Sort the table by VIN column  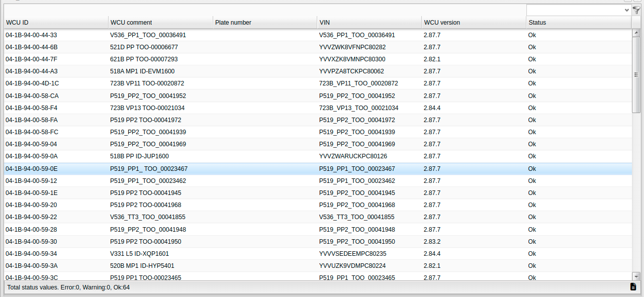tap(370, 23)
